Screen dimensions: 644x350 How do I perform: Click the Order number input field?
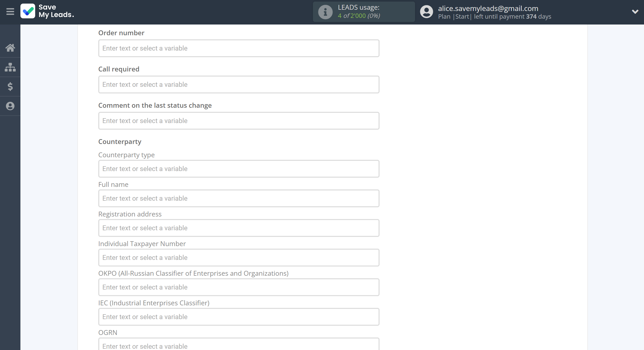(239, 48)
